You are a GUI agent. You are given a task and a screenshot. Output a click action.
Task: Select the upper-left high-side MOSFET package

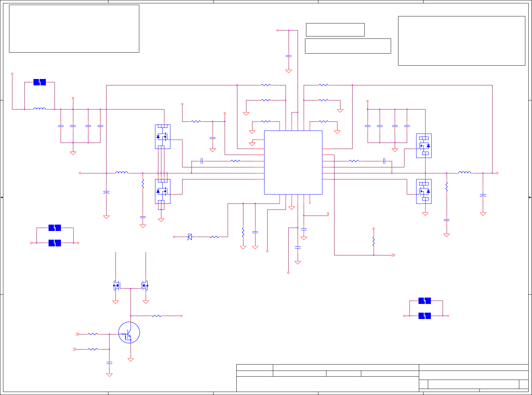pos(163,137)
